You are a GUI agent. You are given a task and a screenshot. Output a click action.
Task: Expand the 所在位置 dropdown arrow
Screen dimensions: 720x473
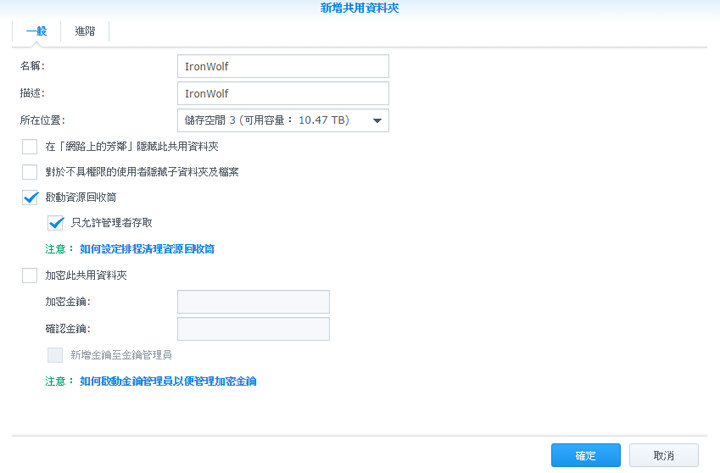377,121
